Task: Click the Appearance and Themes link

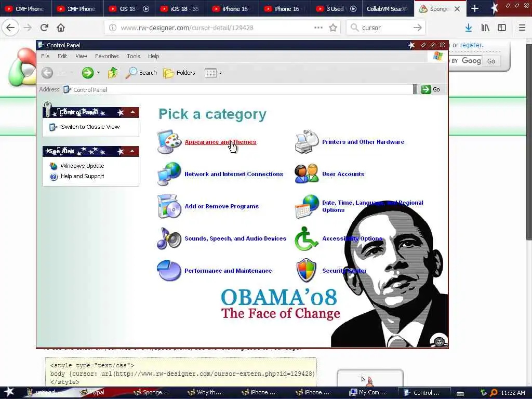Action: coord(220,142)
